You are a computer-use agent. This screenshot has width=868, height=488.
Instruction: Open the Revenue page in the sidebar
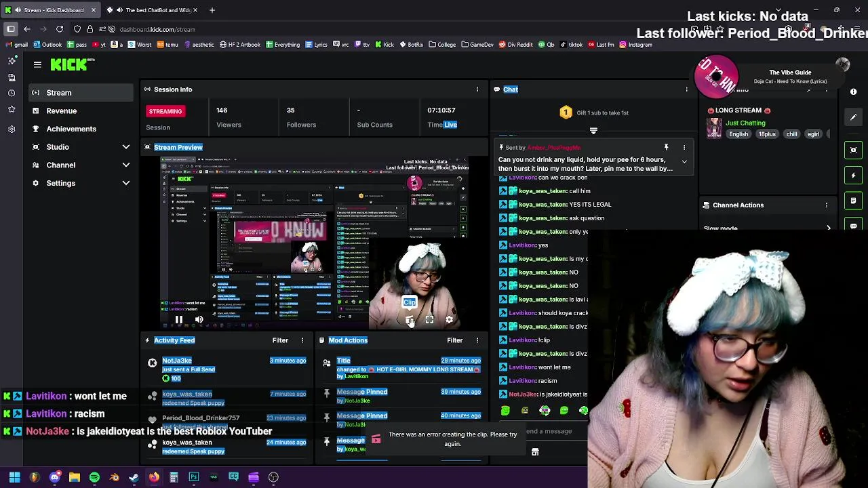click(x=81, y=110)
